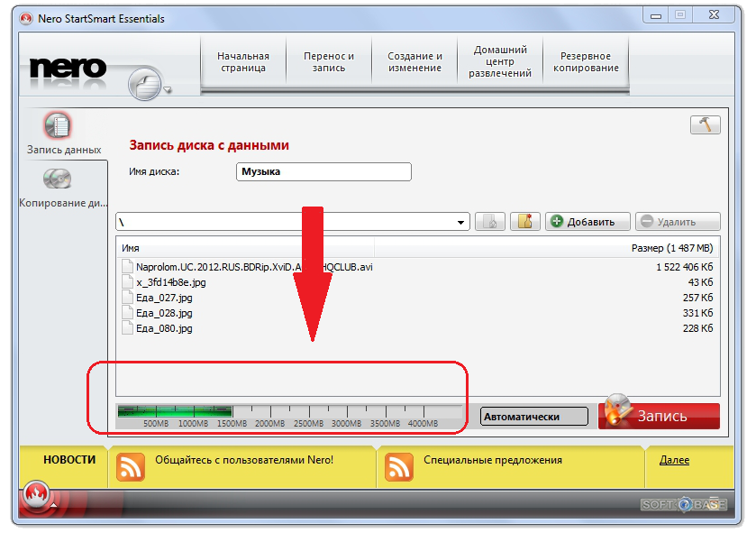
Task: Switch to the Домашний центр развлечений tab
Action: [500, 62]
